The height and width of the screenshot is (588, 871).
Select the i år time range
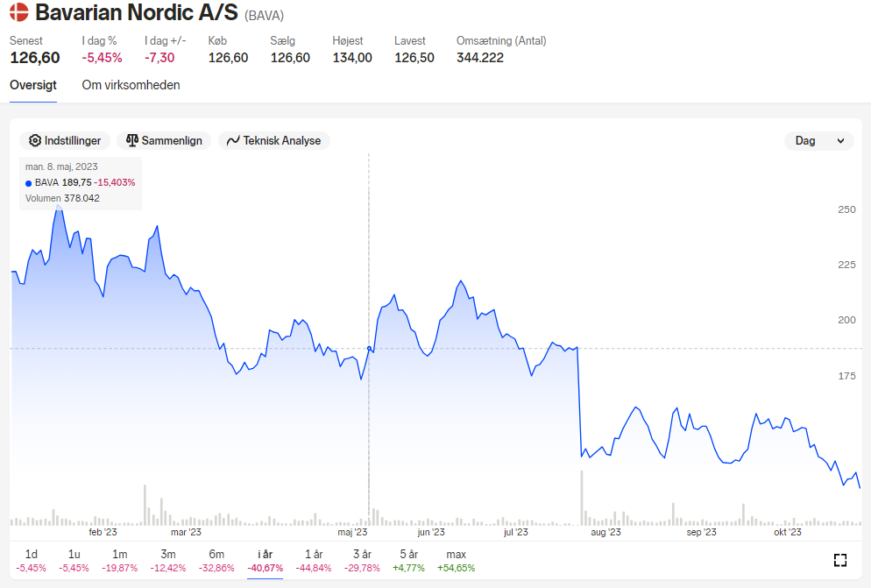[265, 561]
